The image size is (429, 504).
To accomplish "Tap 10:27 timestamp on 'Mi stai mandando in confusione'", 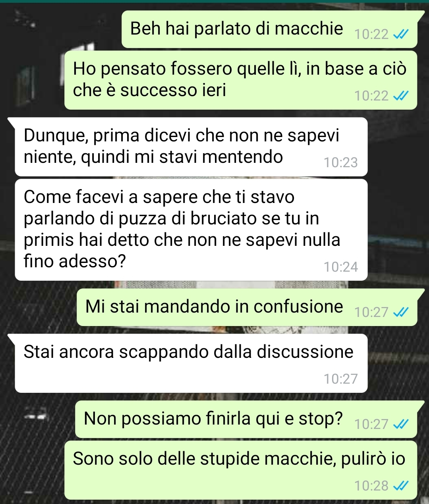I will point(371,312).
